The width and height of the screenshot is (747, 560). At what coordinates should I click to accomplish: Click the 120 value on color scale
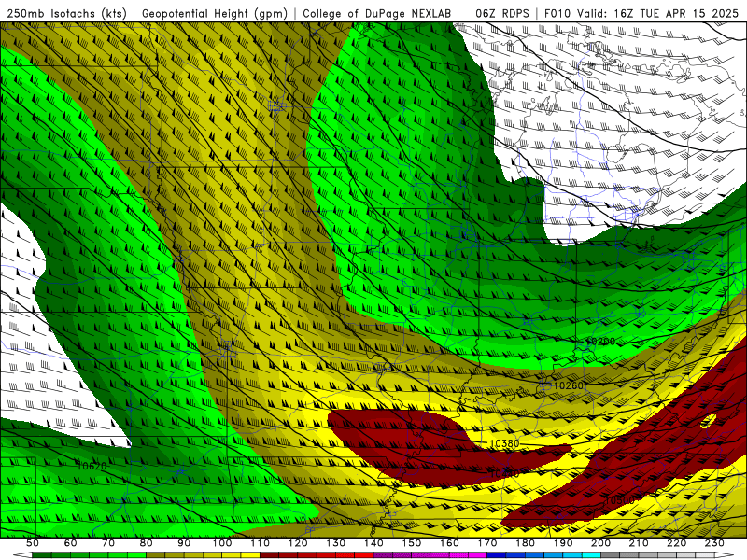tap(298, 543)
